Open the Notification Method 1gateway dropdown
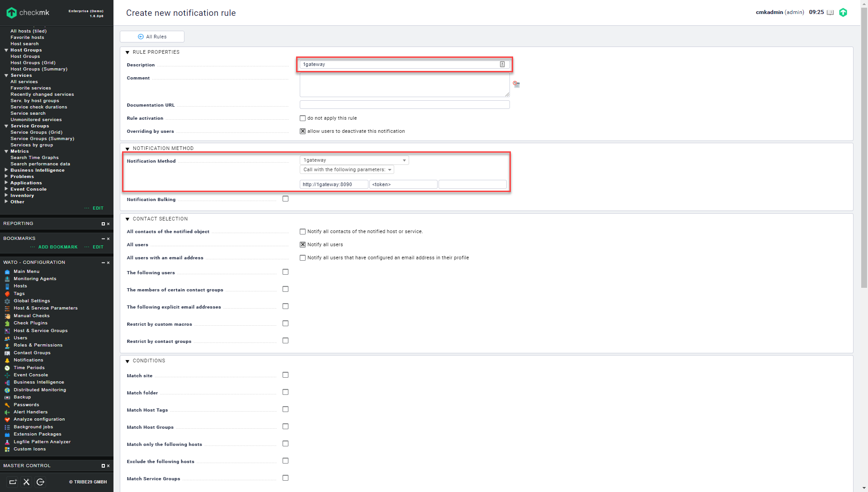This screenshot has width=868, height=492. (354, 160)
